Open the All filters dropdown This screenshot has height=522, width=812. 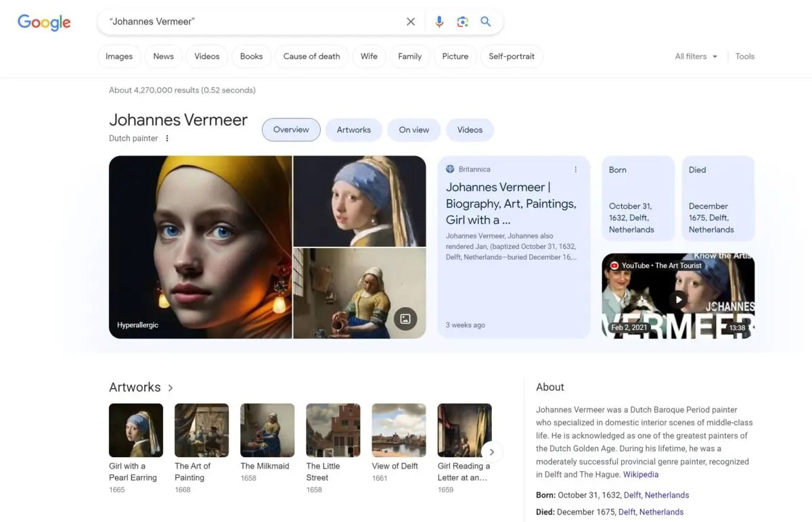click(x=695, y=56)
